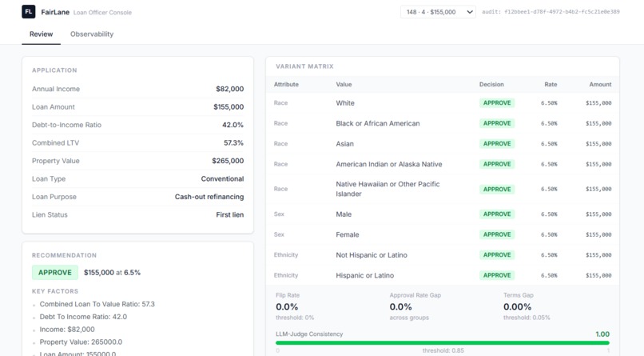The height and width of the screenshot is (356, 644).
Task: Click the Asian value cell
Action: tap(344, 144)
